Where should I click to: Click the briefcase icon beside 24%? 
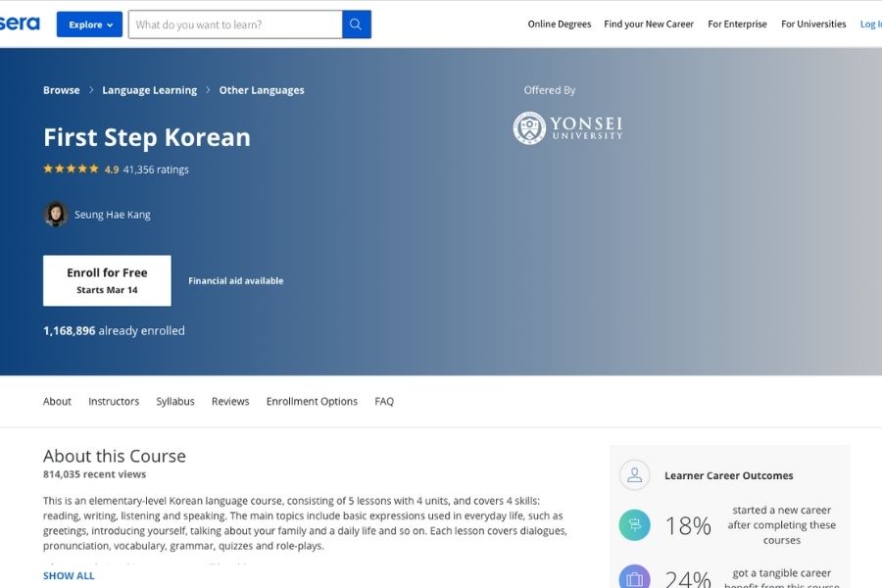click(x=634, y=577)
